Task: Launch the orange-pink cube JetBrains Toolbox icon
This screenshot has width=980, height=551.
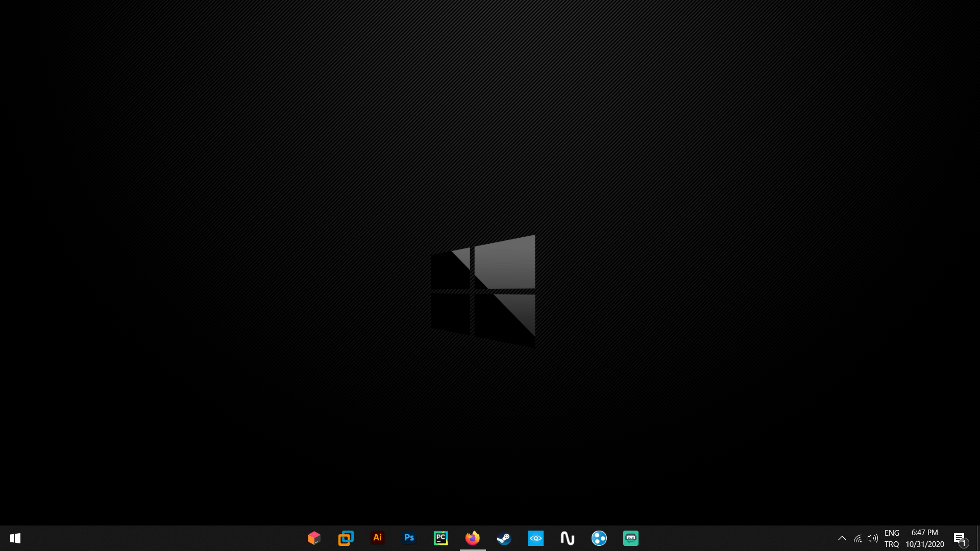Action: point(314,538)
